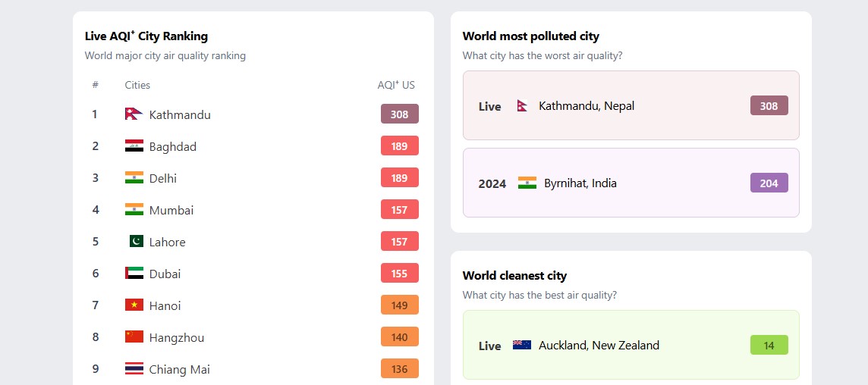Screen dimensions: 868x385
Task: Open the Kathmandu city link in ranking
Action: (180, 115)
